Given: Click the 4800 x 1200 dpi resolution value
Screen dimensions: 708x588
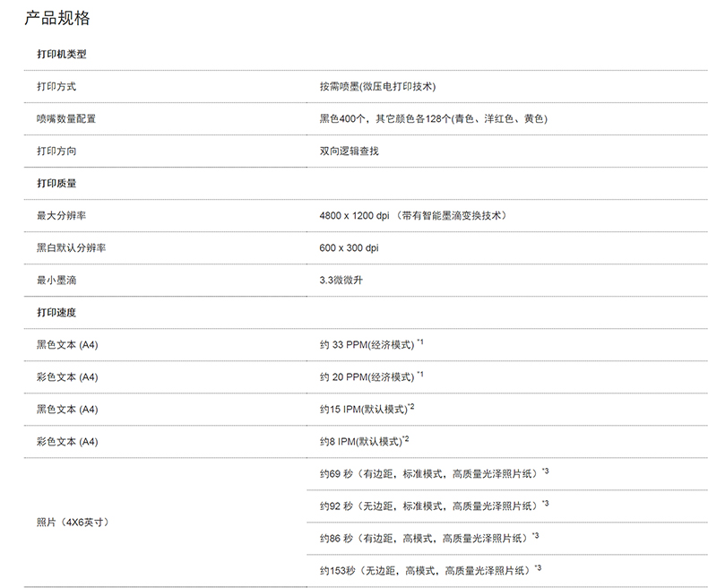Looking at the screenshot, I should click(354, 216).
